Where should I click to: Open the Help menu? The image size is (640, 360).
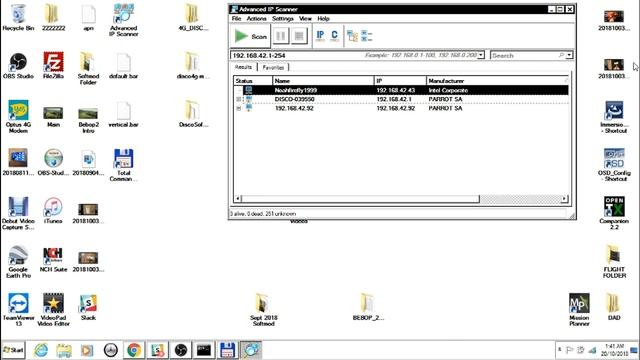click(x=323, y=18)
